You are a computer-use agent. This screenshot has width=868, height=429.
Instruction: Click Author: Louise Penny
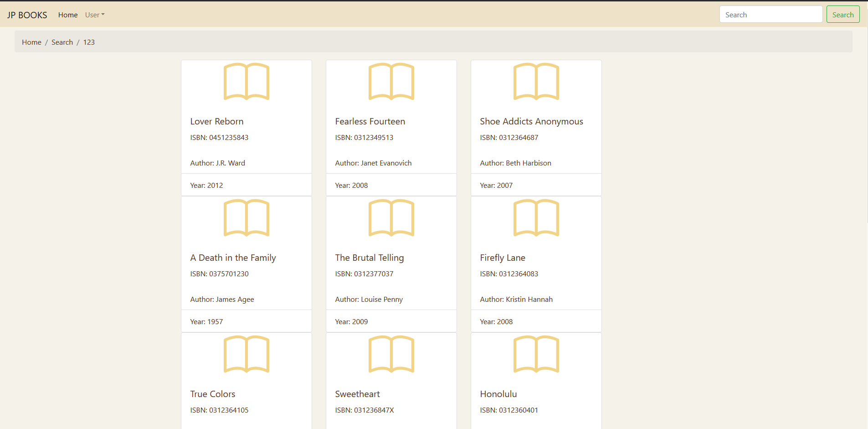[369, 299]
